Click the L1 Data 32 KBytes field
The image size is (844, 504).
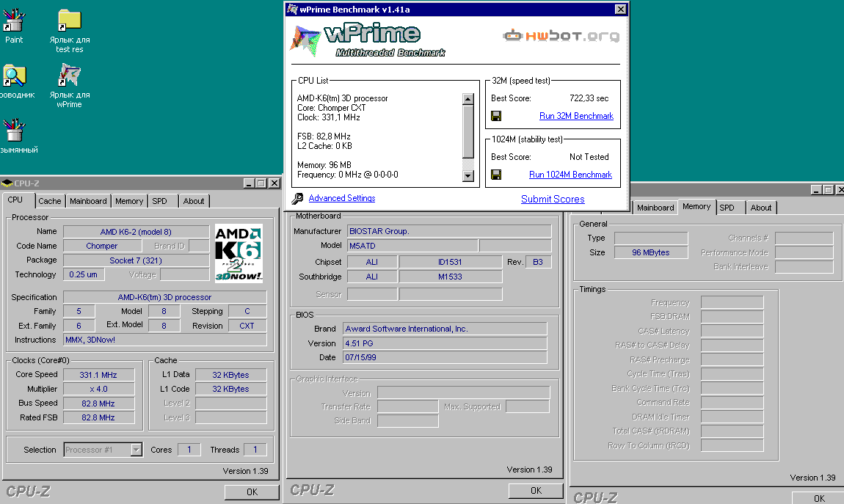click(x=231, y=374)
